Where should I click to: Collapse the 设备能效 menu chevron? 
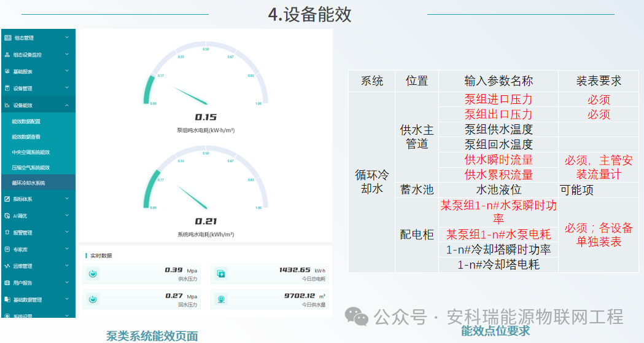pyautogui.click(x=67, y=105)
